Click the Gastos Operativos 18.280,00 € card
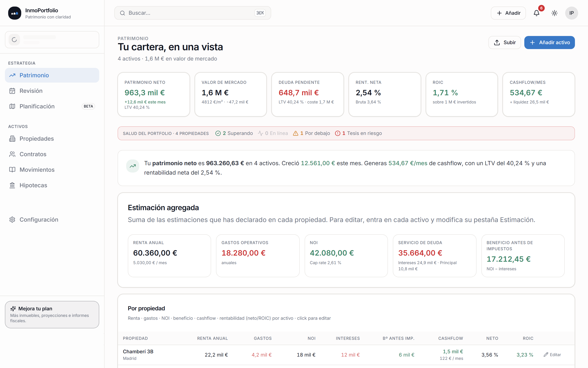 (258, 256)
